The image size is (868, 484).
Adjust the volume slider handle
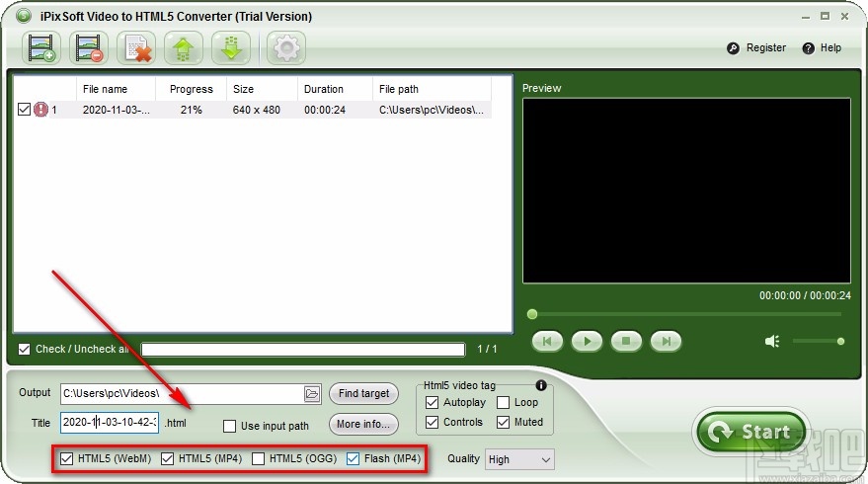tap(840, 341)
